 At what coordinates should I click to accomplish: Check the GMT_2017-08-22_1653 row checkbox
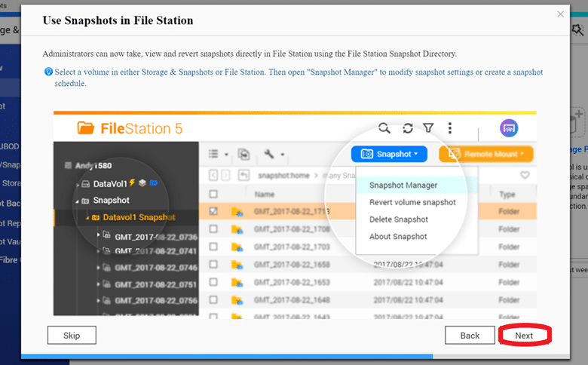[x=213, y=282]
